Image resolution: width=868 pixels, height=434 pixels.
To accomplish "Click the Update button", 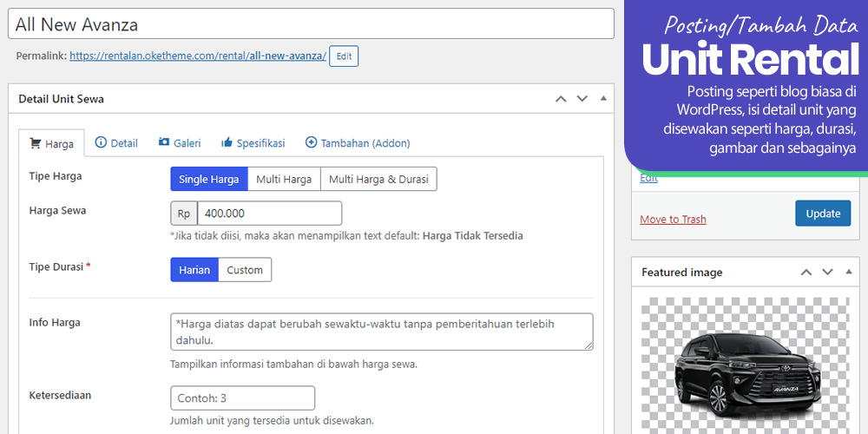I will (823, 214).
